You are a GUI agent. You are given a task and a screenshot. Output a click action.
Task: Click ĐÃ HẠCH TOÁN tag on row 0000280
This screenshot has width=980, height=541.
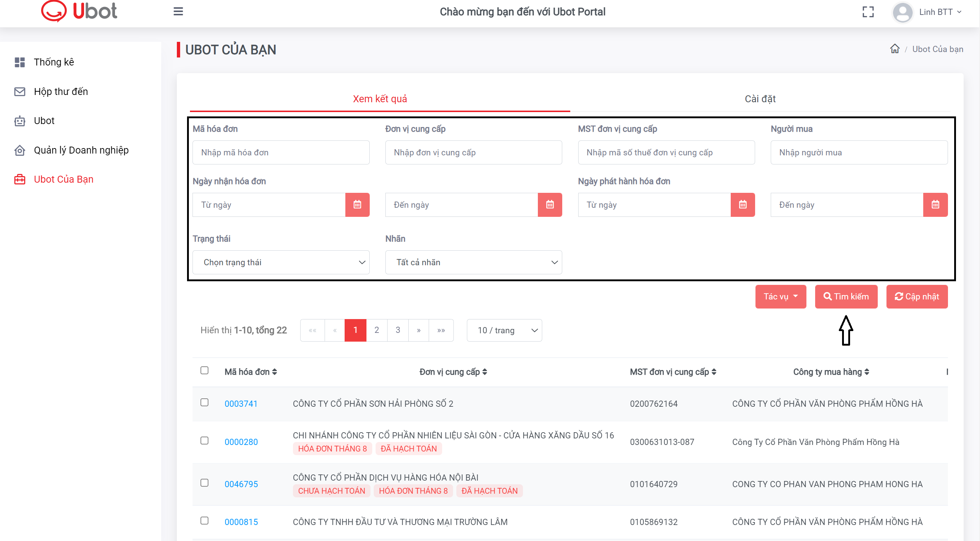pos(409,449)
